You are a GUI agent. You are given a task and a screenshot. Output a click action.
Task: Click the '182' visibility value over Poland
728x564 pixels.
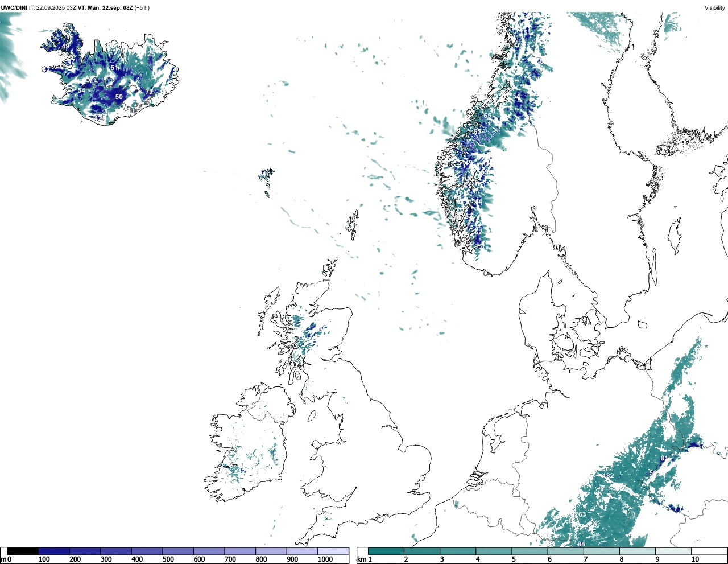[x=609, y=476]
